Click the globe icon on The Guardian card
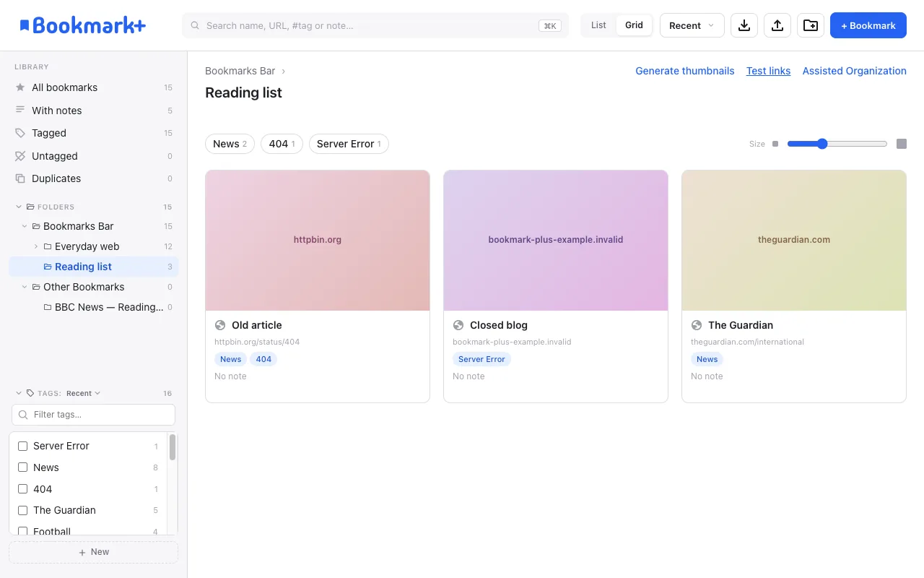 [697, 325]
